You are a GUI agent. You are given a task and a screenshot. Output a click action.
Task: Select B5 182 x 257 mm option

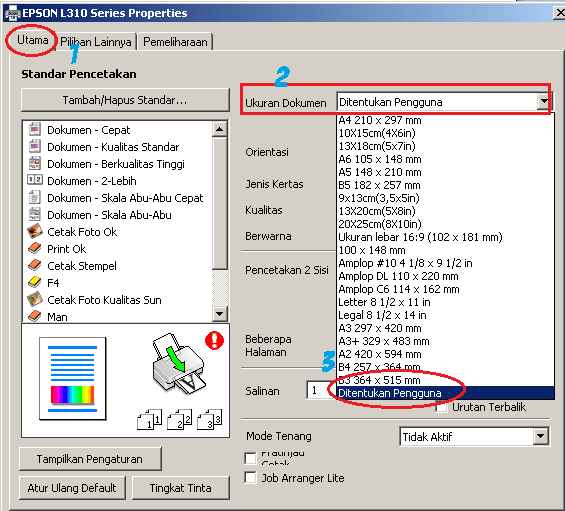coord(445,185)
